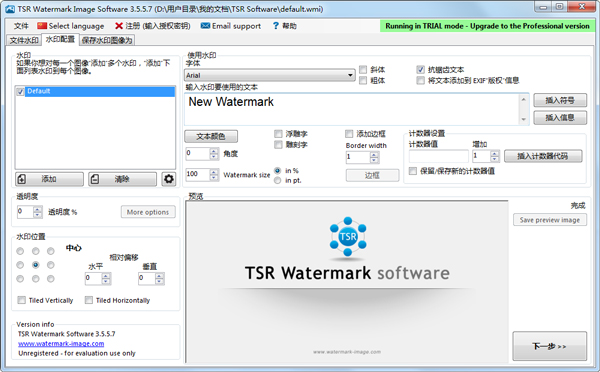600x372 pixels.
Task: Click the 下一步 >> next button
Action: (x=549, y=346)
